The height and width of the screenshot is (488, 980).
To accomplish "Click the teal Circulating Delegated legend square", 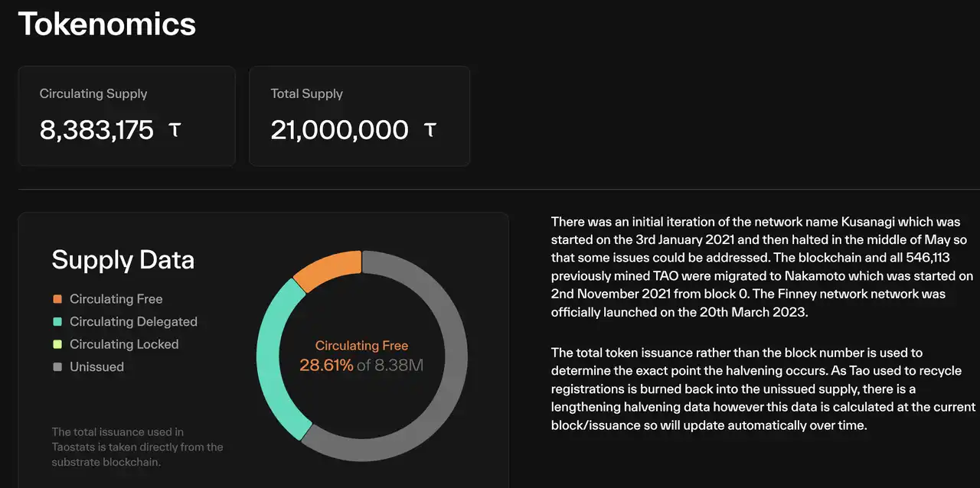I will [x=57, y=322].
